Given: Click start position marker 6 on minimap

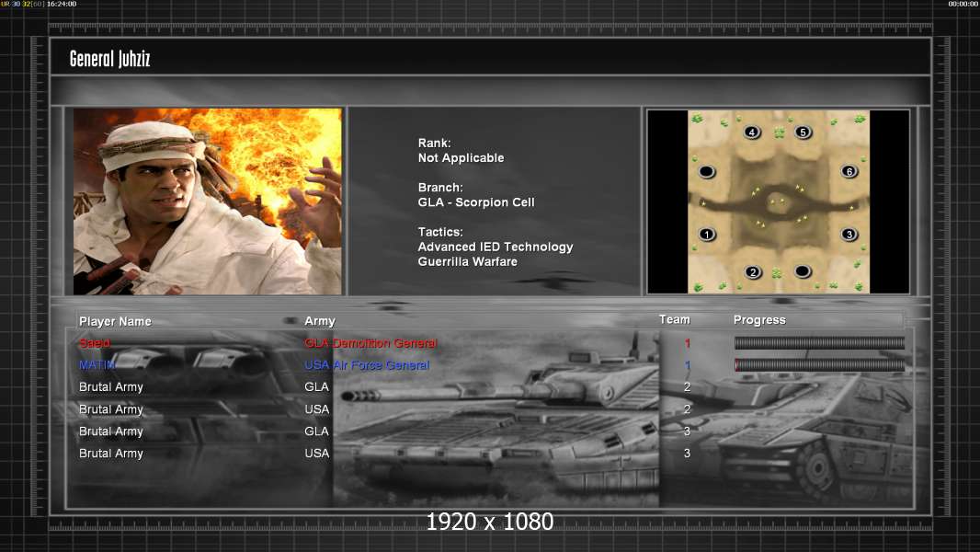Looking at the screenshot, I should coord(849,171).
